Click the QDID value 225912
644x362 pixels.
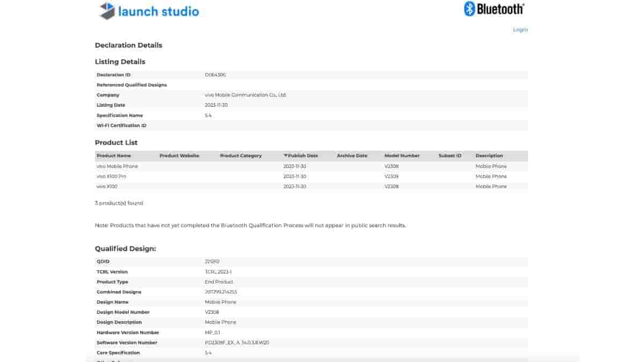[212, 262]
